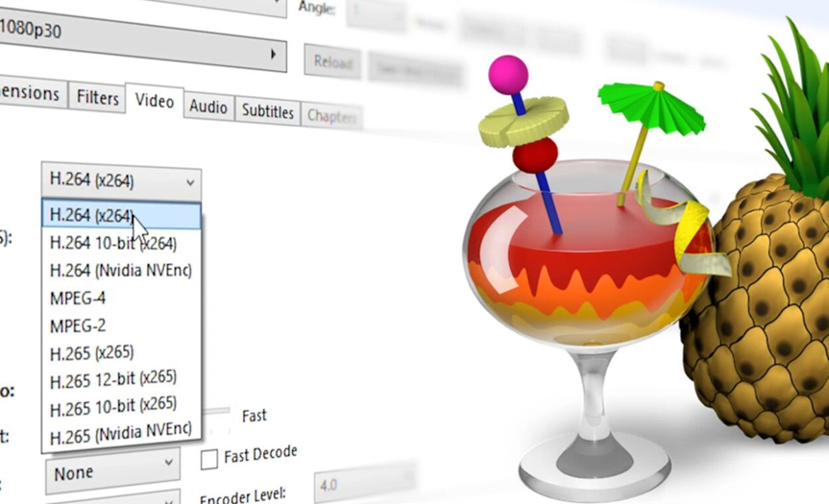Switch to the Filters tab
Image resolution: width=829 pixels, height=504 pixels.
[97, 98]
